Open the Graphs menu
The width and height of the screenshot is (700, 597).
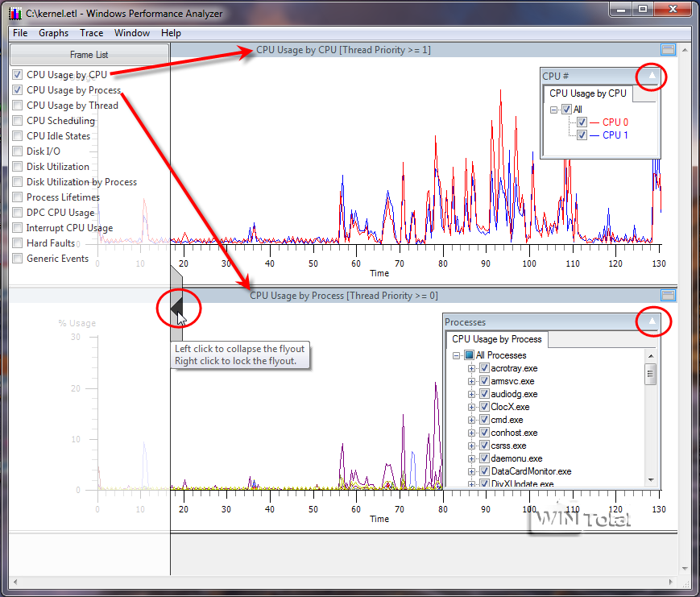point(54,33)
